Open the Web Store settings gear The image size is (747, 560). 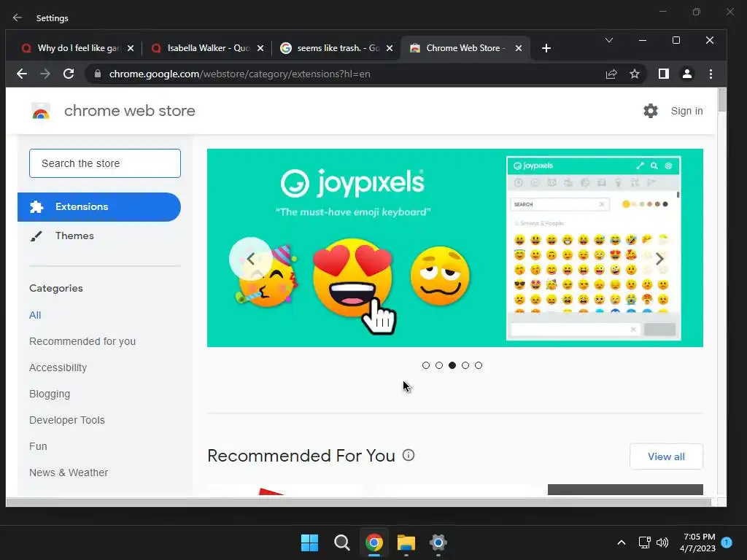[x=650, y=111]
